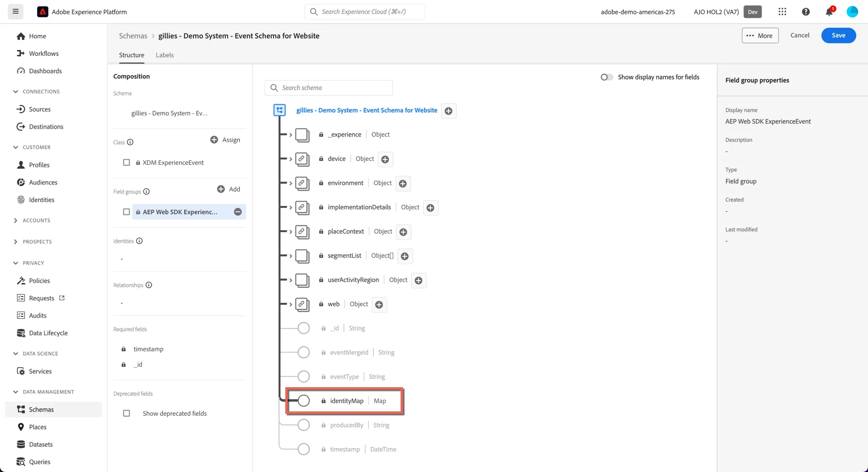Open the More options menu
Image resolution: width=868 pixels, height=472 pixels.
point(760,35)
